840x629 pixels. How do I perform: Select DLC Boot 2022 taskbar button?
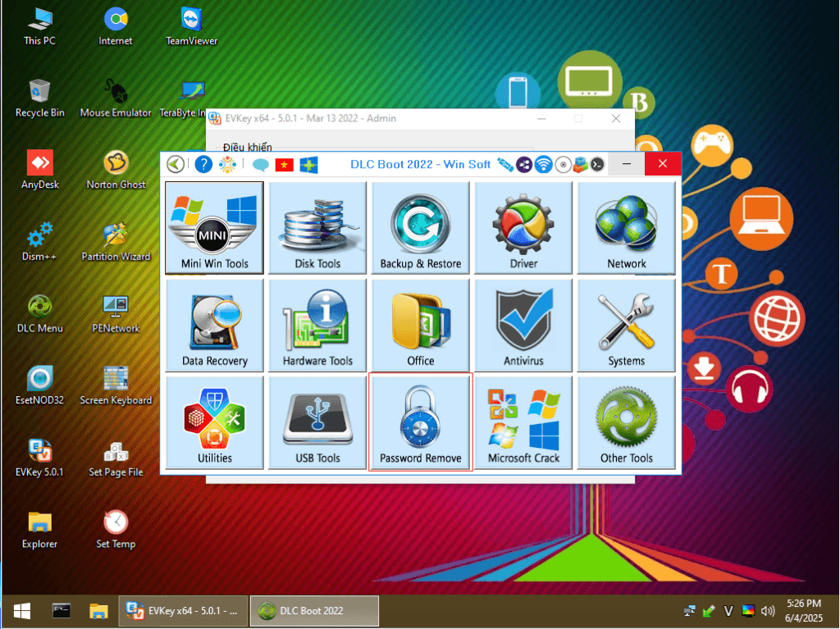click(x=314, y=611)
